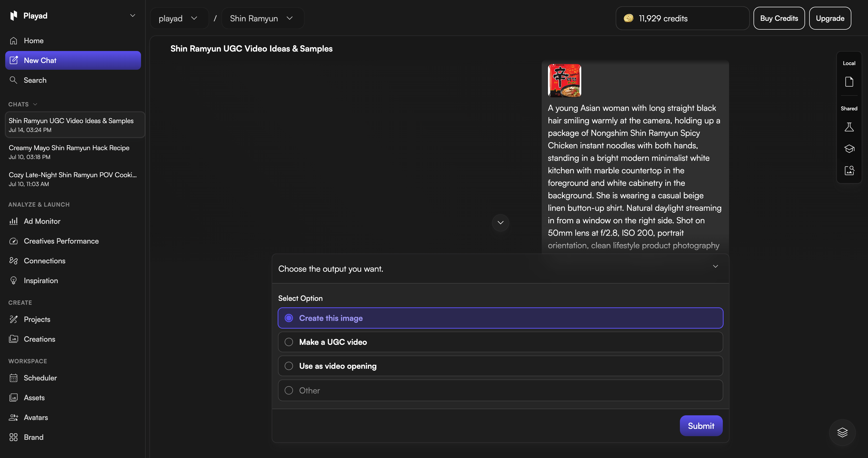
Task: Open the Home icon in sidebar
Action: (14, 41)
